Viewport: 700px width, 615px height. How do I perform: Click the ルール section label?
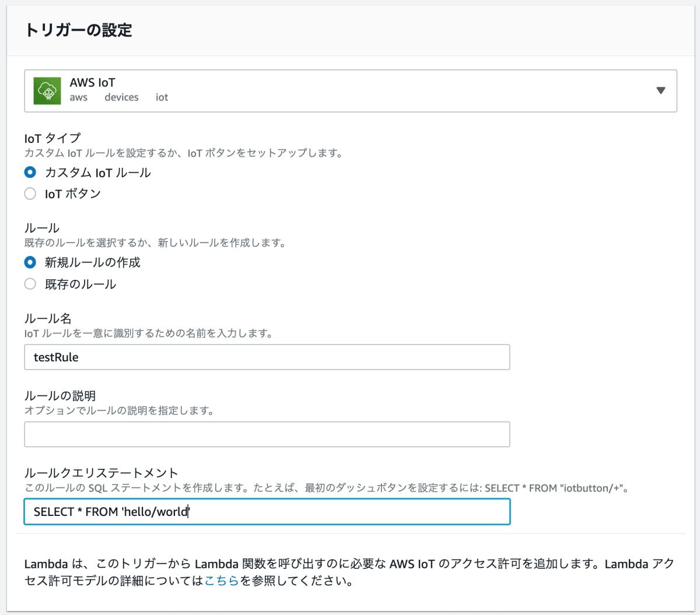click(42, 228)
